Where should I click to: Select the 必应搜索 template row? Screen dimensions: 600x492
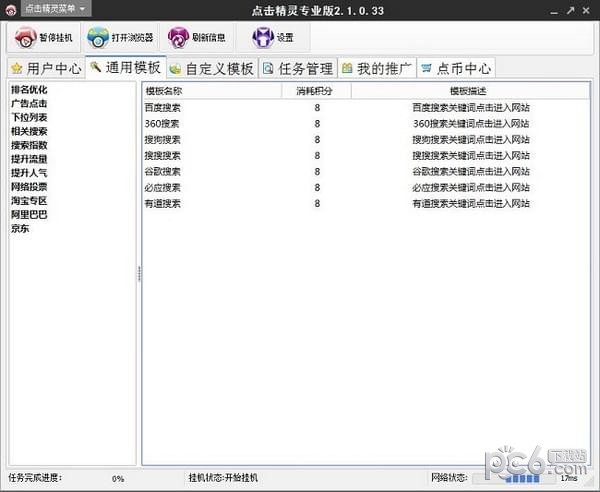click(366, 187)
